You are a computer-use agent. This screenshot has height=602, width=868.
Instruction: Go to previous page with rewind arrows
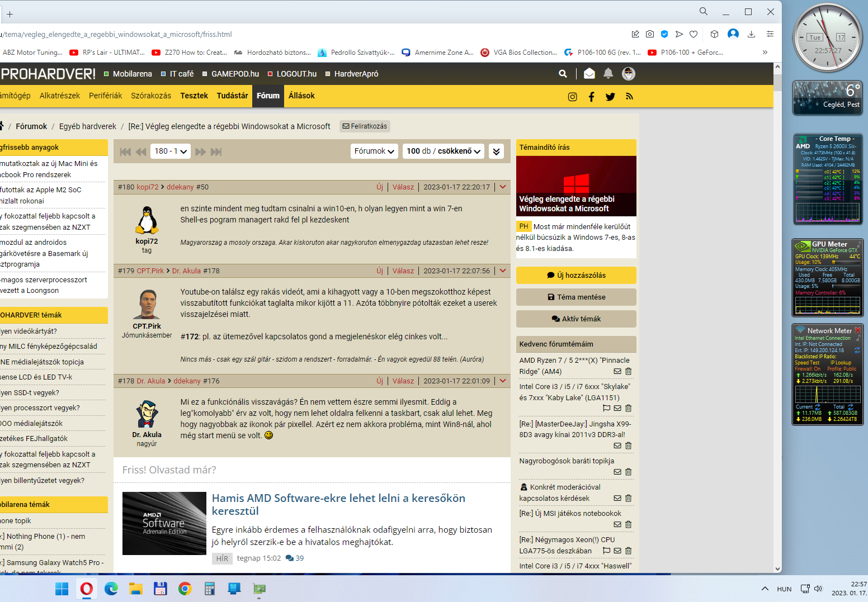click(141, 151)
